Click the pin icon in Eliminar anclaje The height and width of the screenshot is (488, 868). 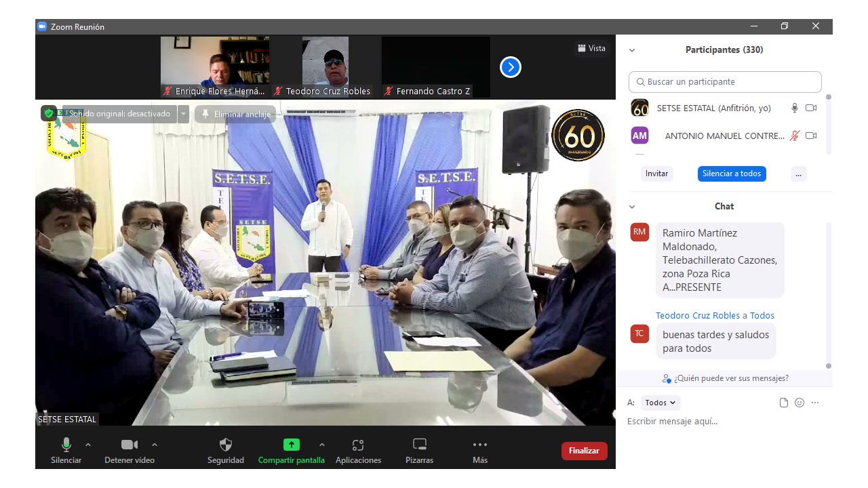(x=205, y=114)
